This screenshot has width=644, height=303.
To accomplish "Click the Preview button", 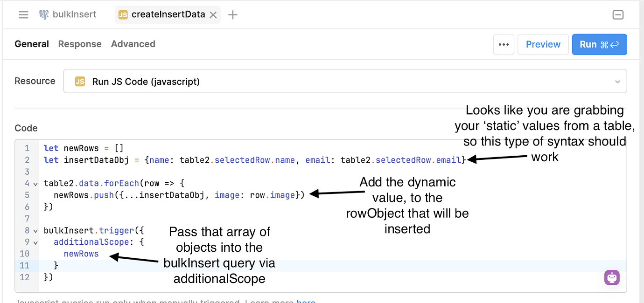I will tap(543, 44).
